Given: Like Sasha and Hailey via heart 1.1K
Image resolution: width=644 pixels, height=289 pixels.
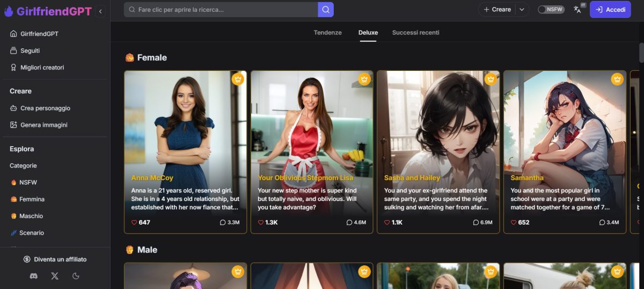Looking at the screenshot, I should pyautogui.click(x=387, y=222).
